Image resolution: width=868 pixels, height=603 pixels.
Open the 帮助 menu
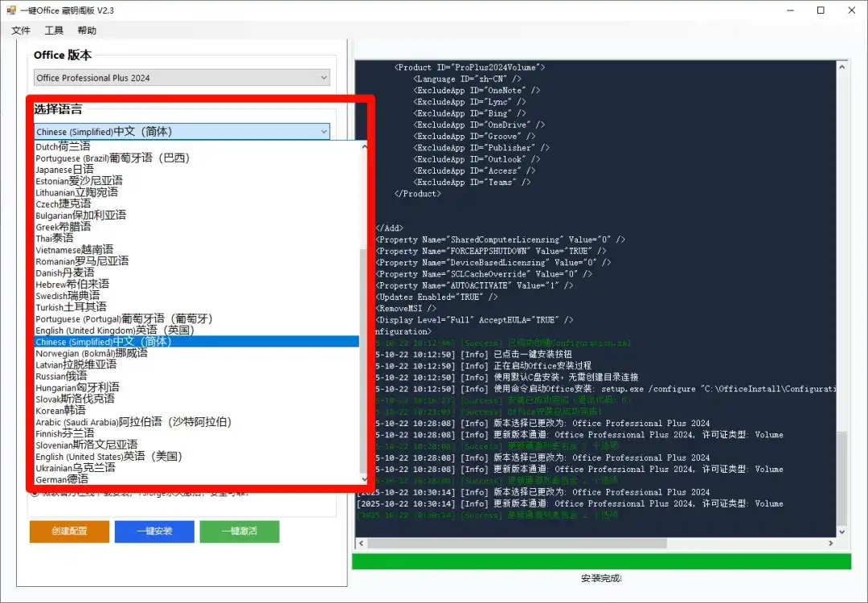[x=87, y=31]
